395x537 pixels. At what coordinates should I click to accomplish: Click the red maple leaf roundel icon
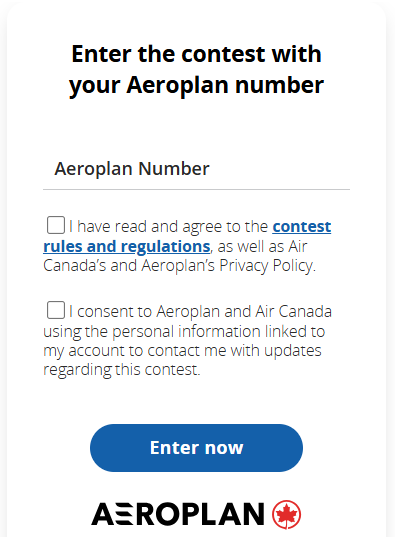point(286,514)
